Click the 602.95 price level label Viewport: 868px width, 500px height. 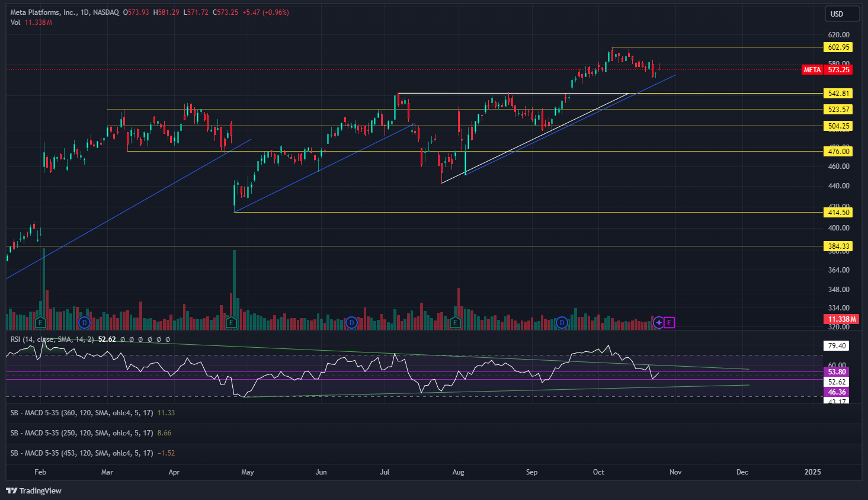(x=838, y=47)
